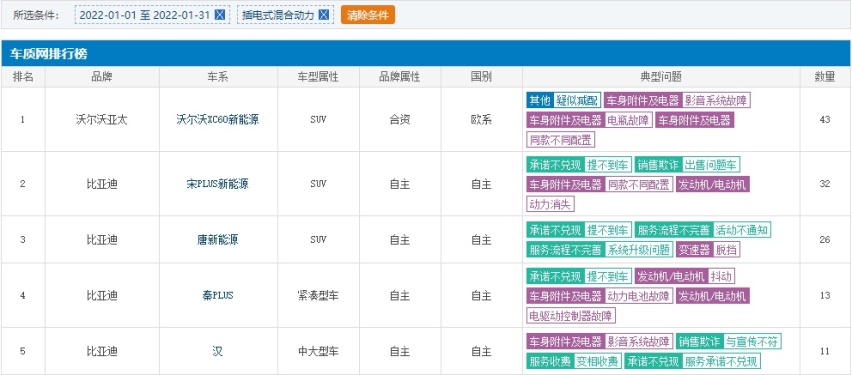Viewport: 852px width, 375px height.
Task: Click the 典型问题 column header
Action: [661, 77]
